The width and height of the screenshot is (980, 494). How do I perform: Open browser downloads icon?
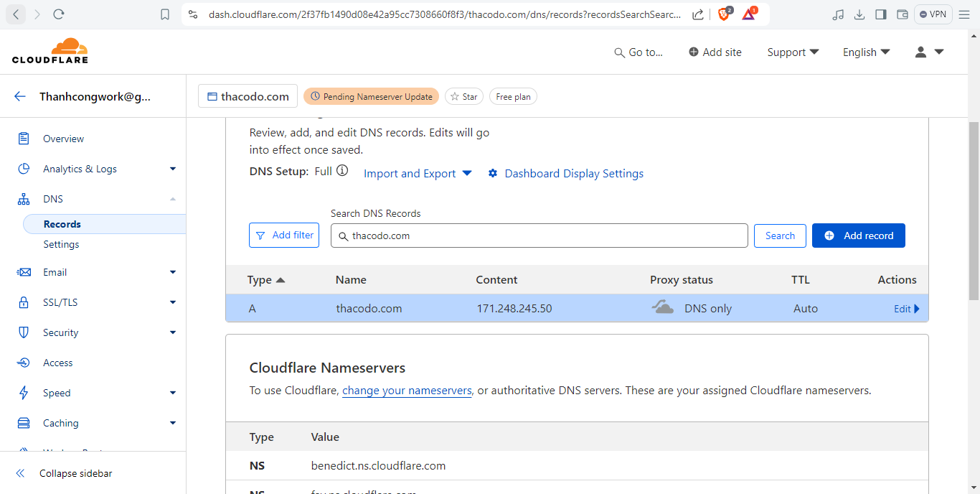click(x=859, y=14)
